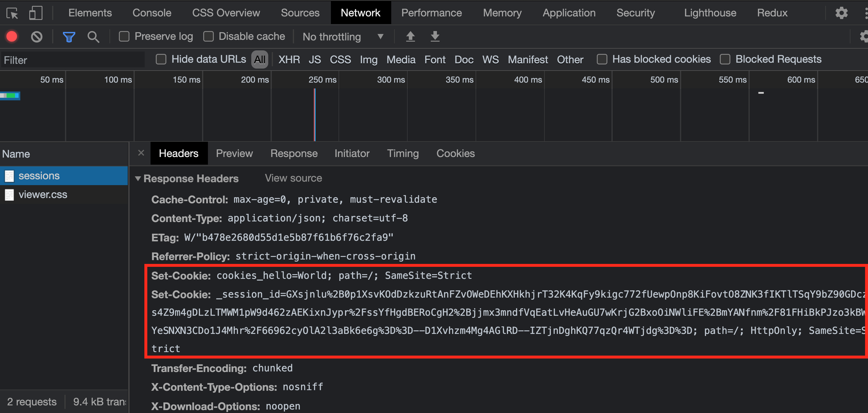Collapse the Response Headers section
868x413 pixels.
[x=138, y=178]
